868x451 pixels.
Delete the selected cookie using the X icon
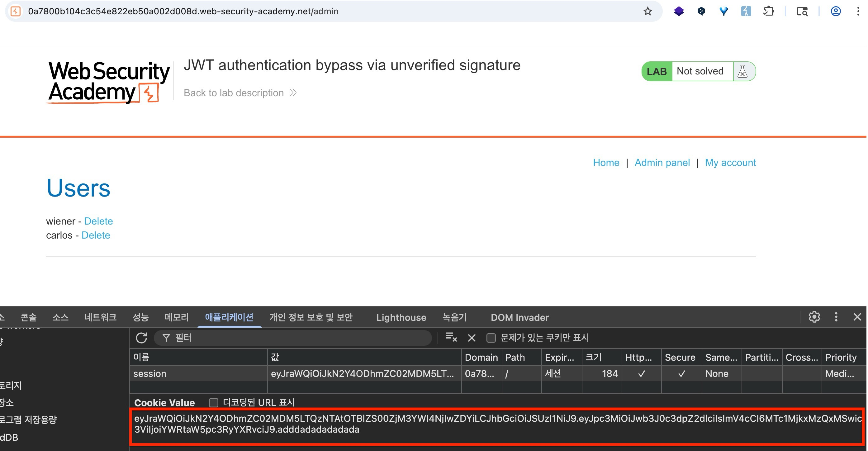(x=472, y=338)
